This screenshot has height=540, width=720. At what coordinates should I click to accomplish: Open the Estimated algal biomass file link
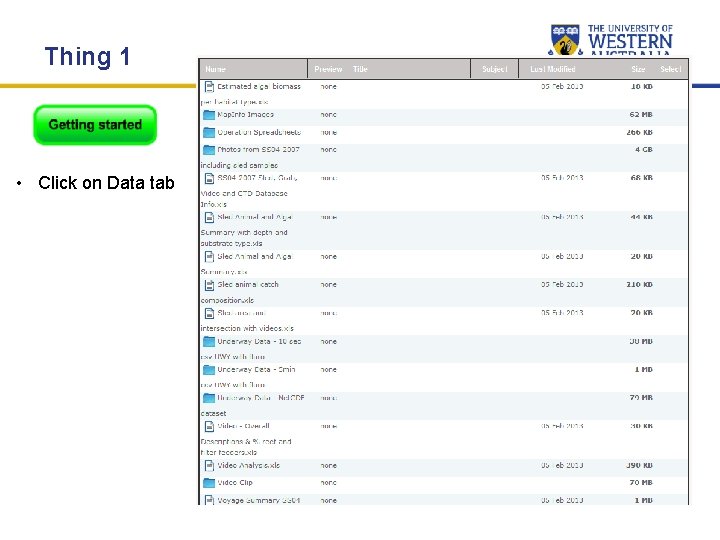259,86
